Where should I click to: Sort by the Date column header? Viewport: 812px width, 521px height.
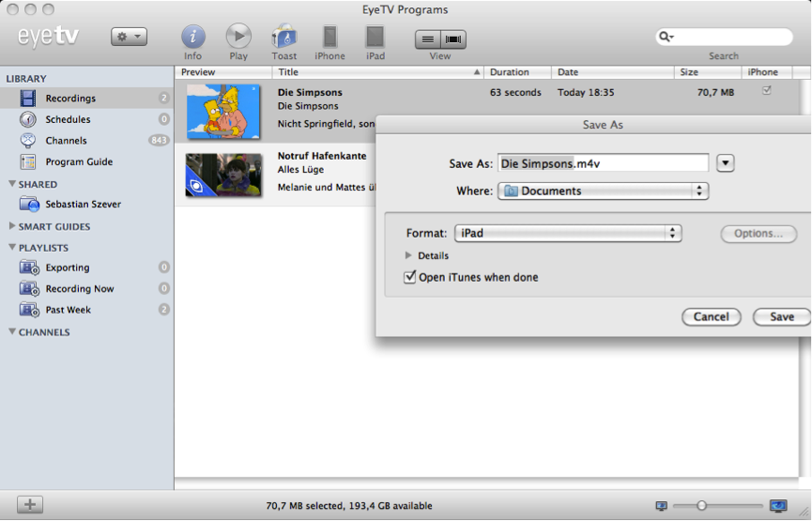[613, 72]
